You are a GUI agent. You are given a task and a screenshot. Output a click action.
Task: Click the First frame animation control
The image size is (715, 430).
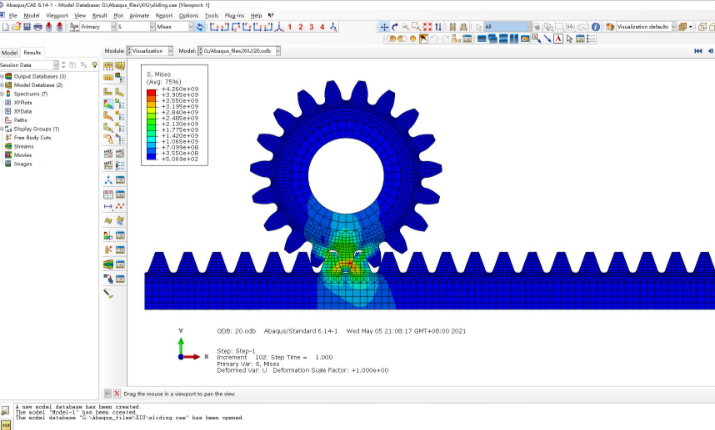(x=698, y=50)
